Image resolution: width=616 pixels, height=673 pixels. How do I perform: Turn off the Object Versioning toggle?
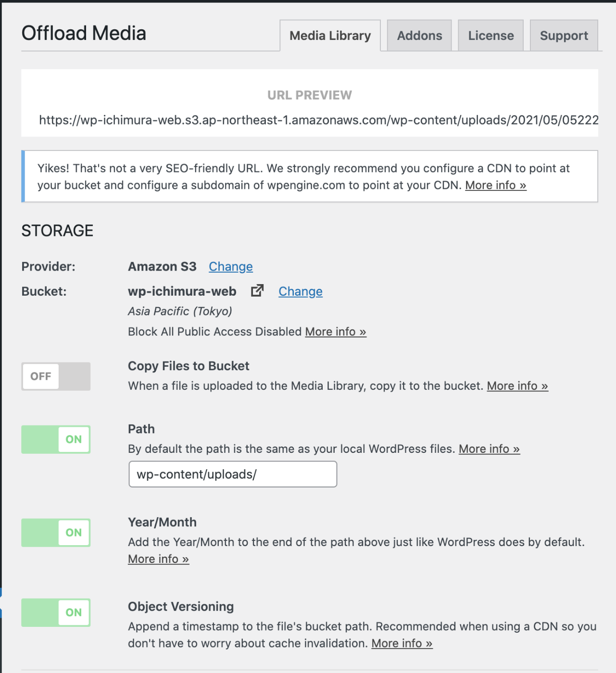tap(56, 612)
